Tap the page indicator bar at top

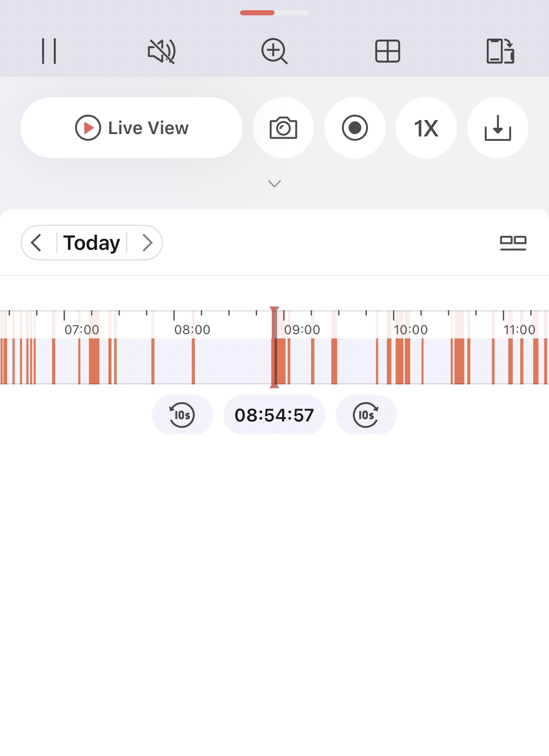274,13
